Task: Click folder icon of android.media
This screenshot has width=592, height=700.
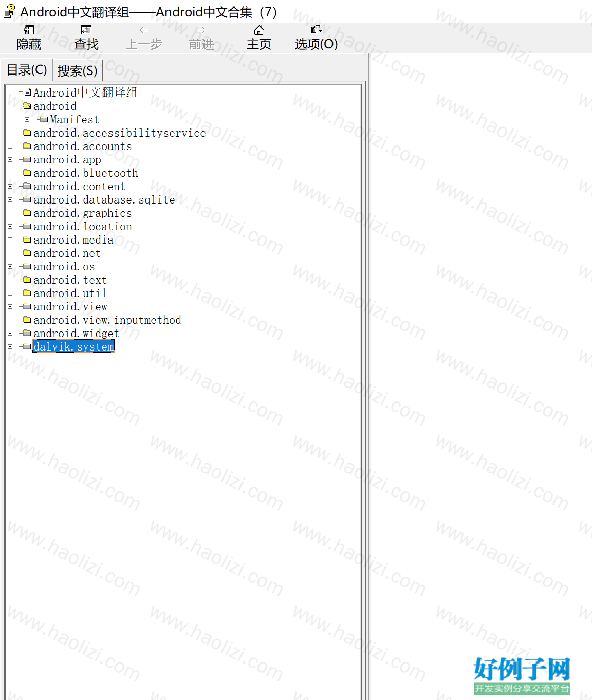Action: coord(27,240)
